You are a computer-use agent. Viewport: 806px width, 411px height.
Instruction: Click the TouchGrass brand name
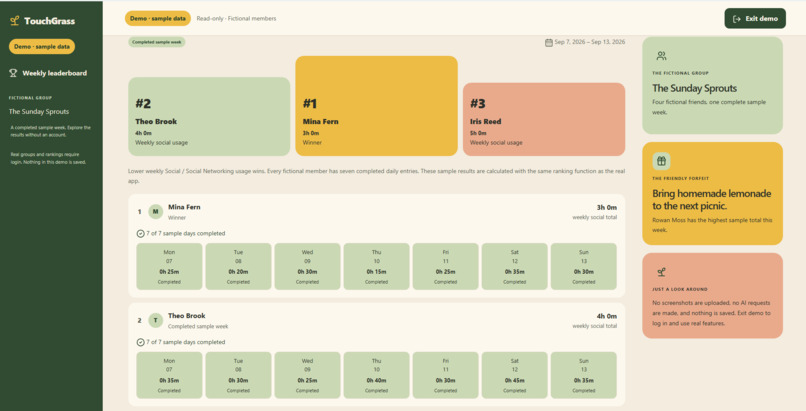point(49,21)
